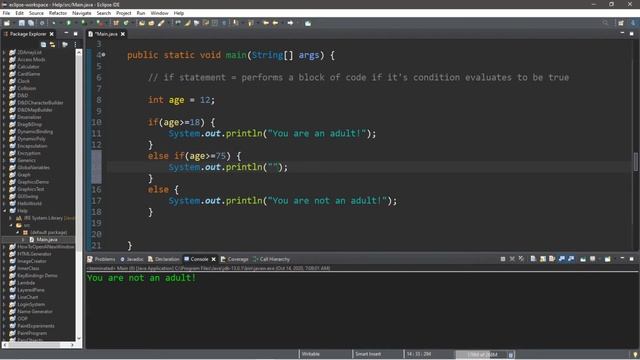Click the Clear Console icon
Viewport: 640px width, 360px height.
pyautogui.click(x=533, y=259)
